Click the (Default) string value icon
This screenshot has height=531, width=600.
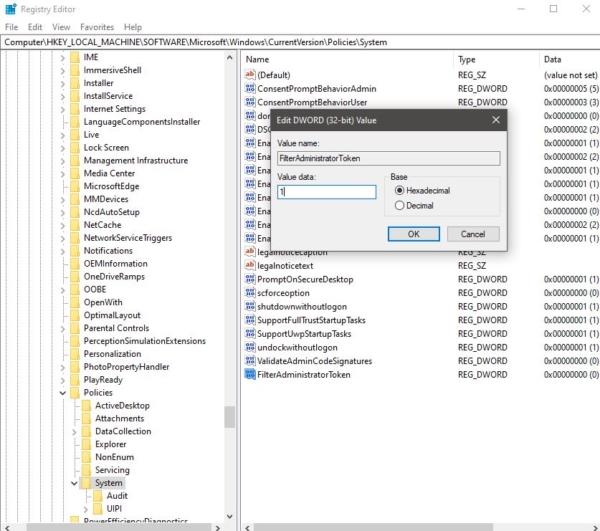coord(250,75)
